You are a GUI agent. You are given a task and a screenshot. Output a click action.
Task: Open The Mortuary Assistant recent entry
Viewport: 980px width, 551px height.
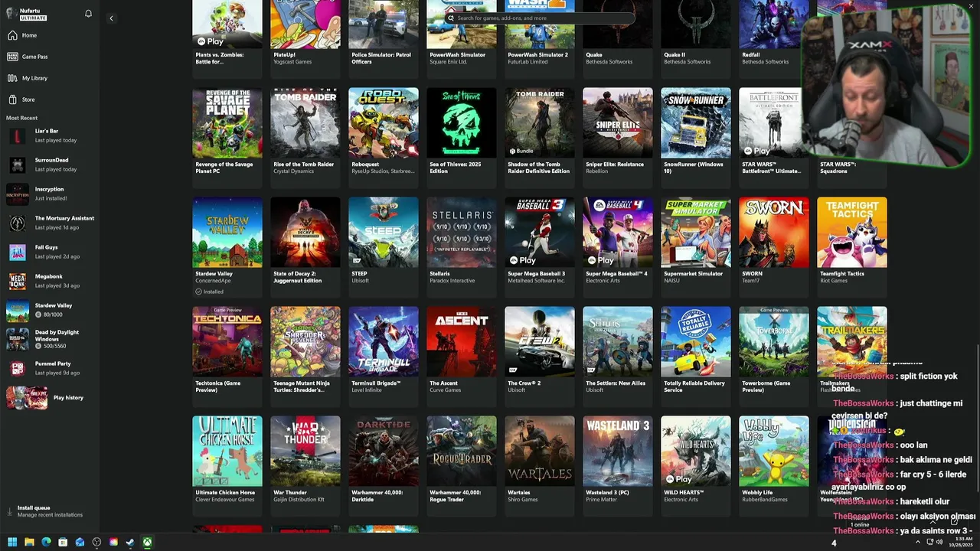[50, 223]
